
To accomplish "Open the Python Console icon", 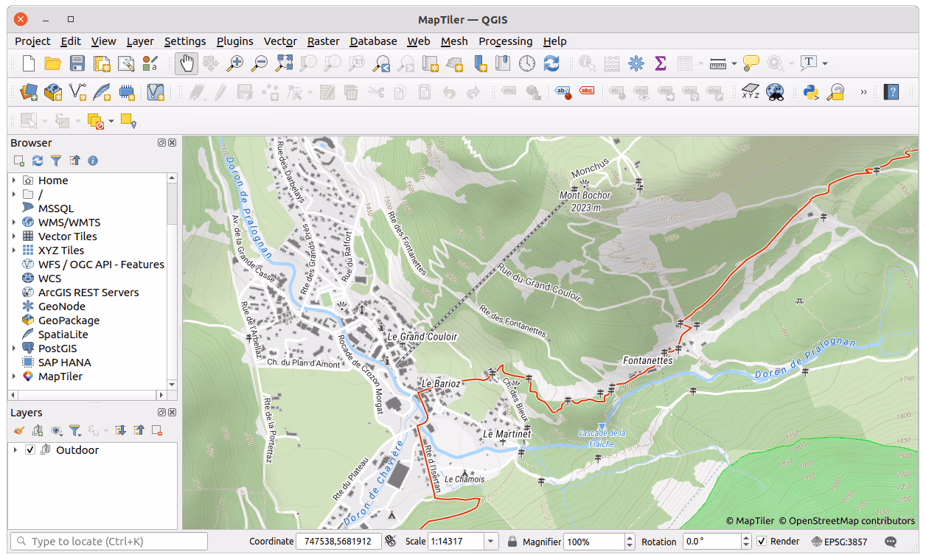I will (811, 92).
